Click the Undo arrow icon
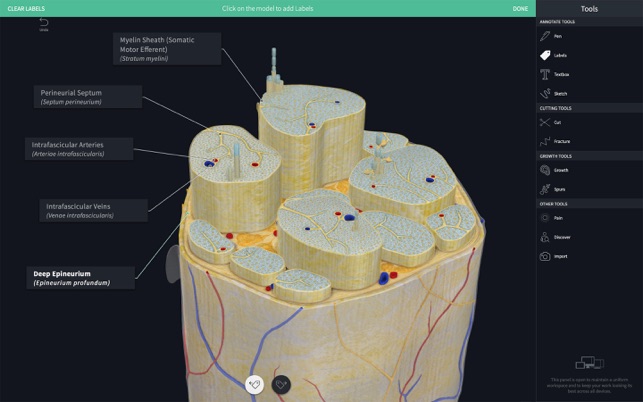 [43, 22]
